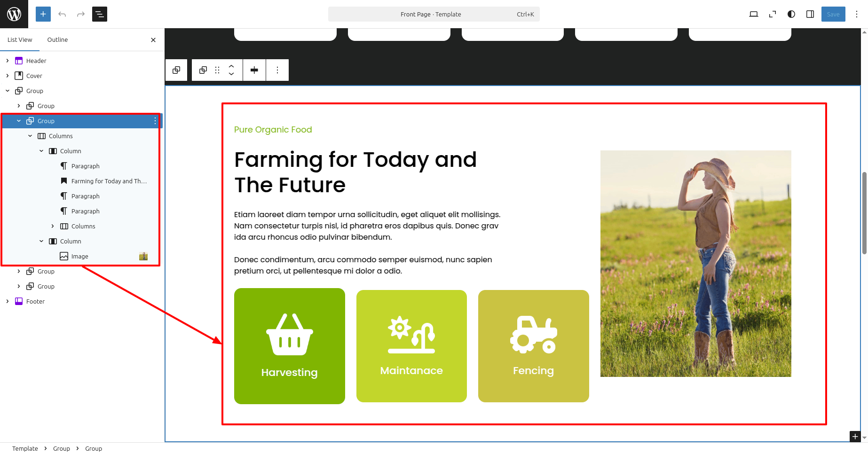Open the laptop preview view options
Image resolution: width=868 pixels, height=454 pixels.
[x=754, y=14]
